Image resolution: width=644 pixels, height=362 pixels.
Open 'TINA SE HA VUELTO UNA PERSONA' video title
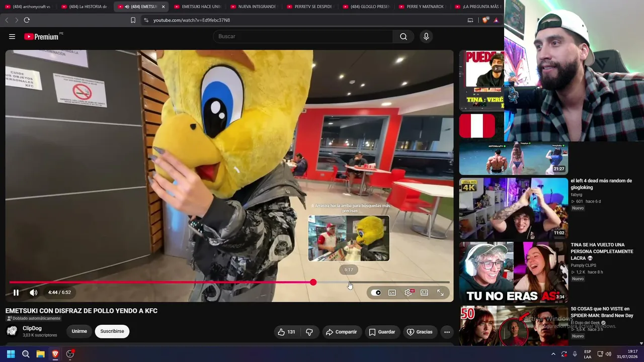coord(602,251)
